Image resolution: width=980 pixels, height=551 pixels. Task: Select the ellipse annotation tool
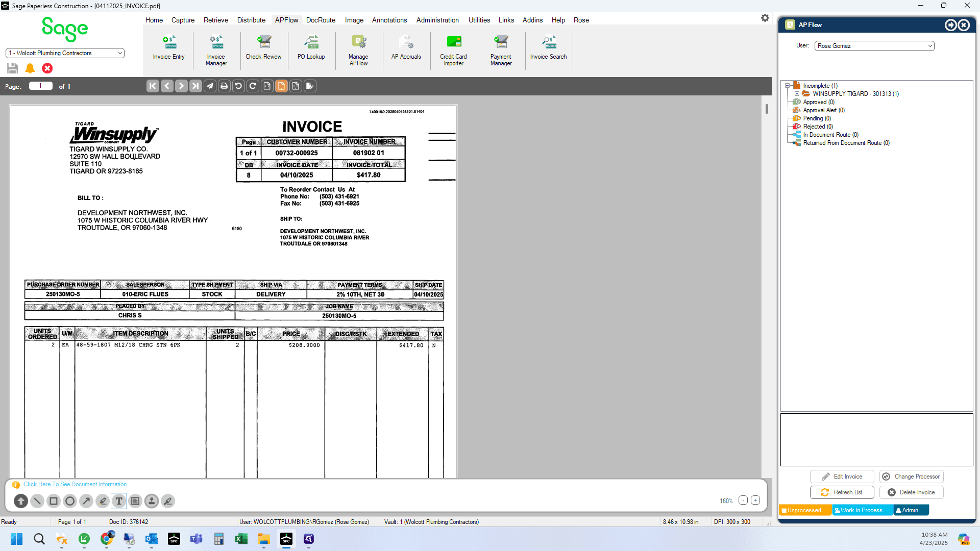click(x=70, y=501)
